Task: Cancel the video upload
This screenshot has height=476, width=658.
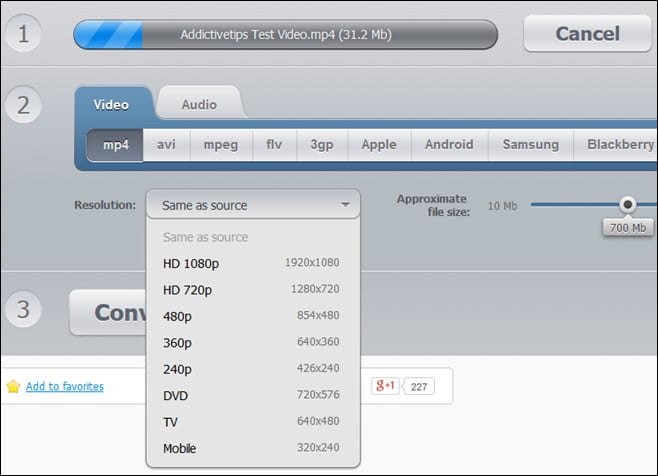Action: pyautogui.click(x=587, y=33)
